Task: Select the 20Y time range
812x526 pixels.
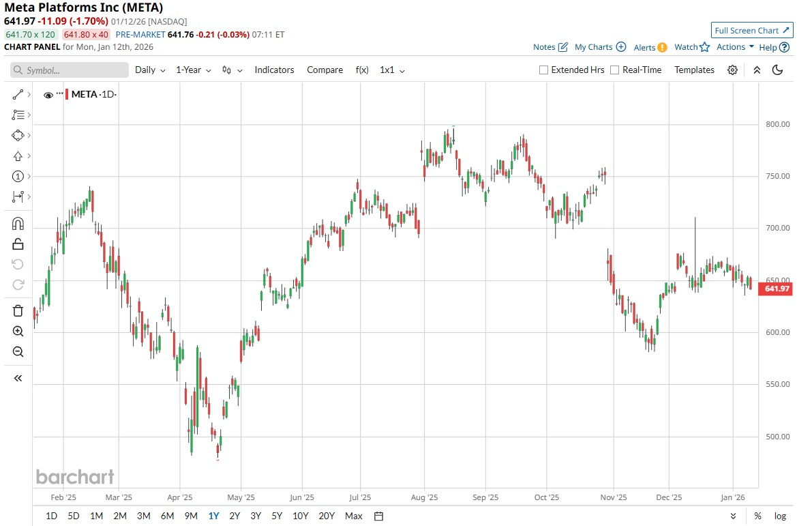Action: [327, 516]
